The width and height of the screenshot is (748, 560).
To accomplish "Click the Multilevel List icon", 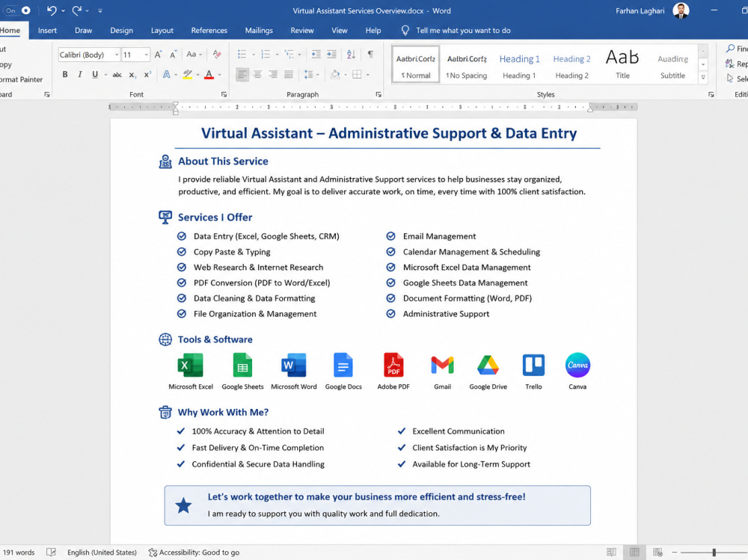I will [289, 55].
